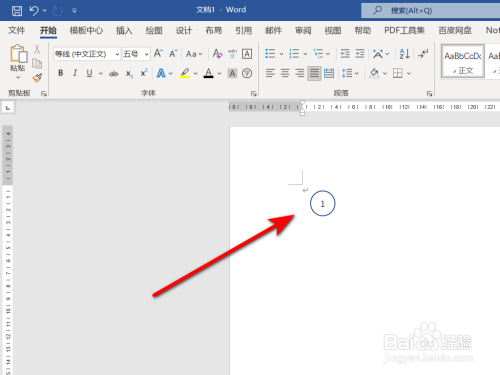
Task: Undo the last action
Action: [34, 11]
